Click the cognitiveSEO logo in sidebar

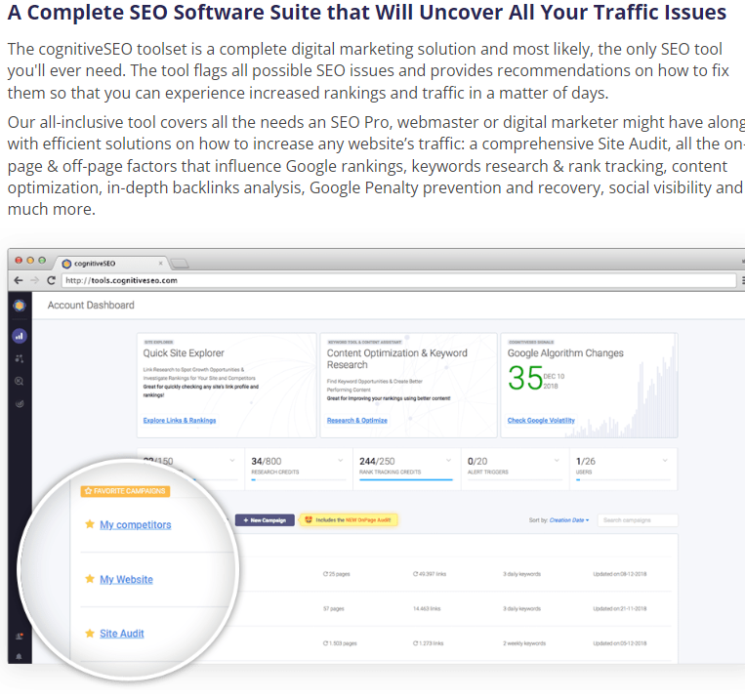pos(20,306)
